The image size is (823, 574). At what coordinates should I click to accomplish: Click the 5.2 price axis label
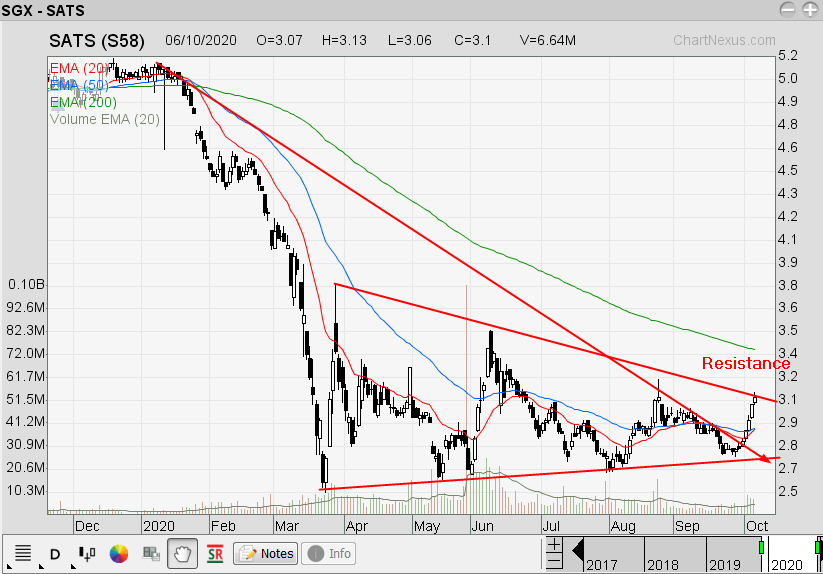coord(787,55)
